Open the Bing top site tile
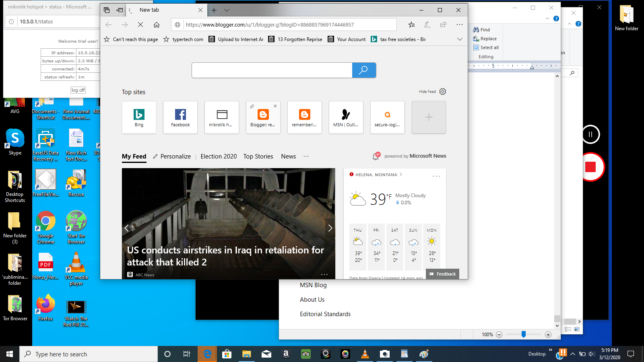Screen dimensions: 644x362 point(139,117)
